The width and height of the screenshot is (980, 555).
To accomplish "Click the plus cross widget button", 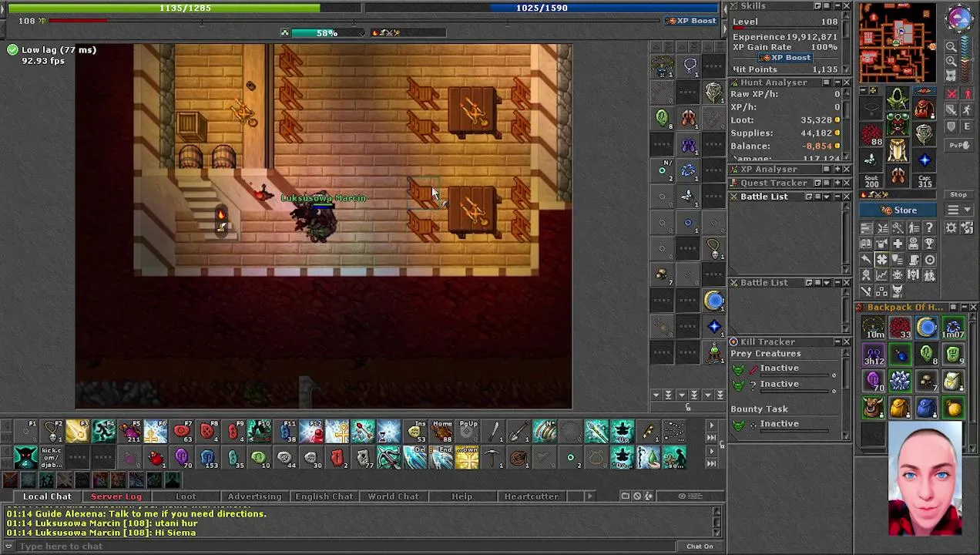I will [898, 244].
